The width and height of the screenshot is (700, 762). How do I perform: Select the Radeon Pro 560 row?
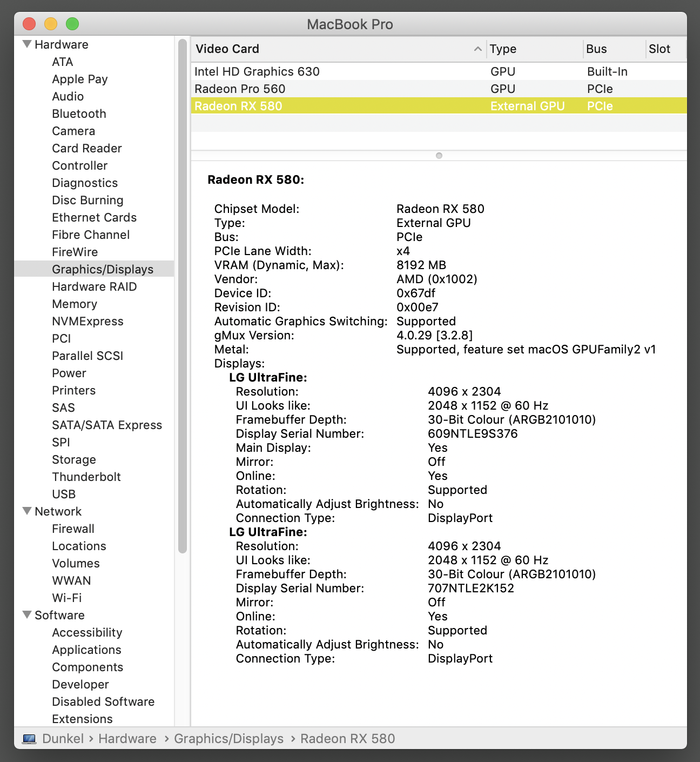pyautogui.click(x=439, y=89)
